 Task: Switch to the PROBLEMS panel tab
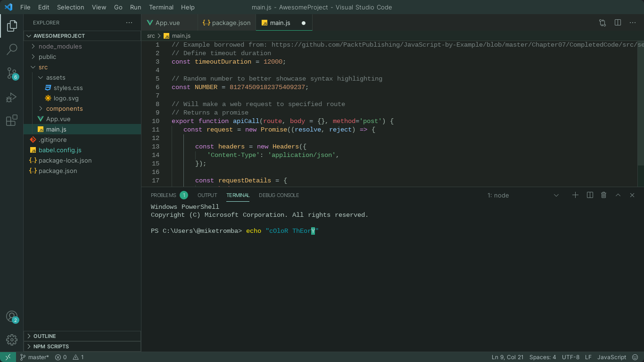(169, 195)
